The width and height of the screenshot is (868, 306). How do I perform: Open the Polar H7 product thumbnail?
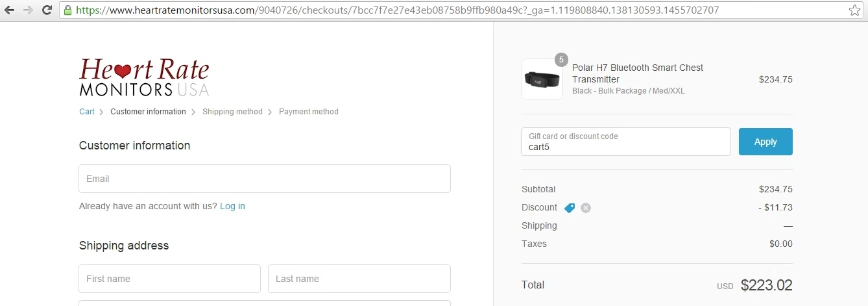pos(542,79)
